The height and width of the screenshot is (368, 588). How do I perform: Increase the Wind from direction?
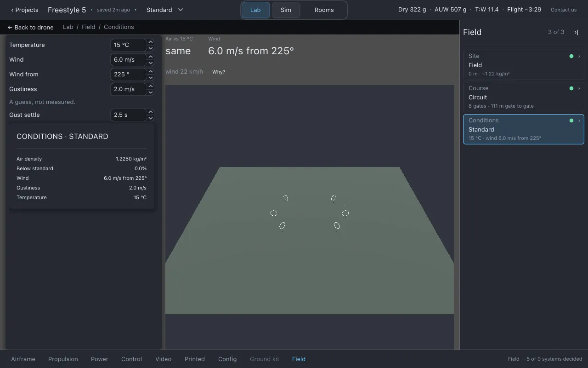point(150,71)
